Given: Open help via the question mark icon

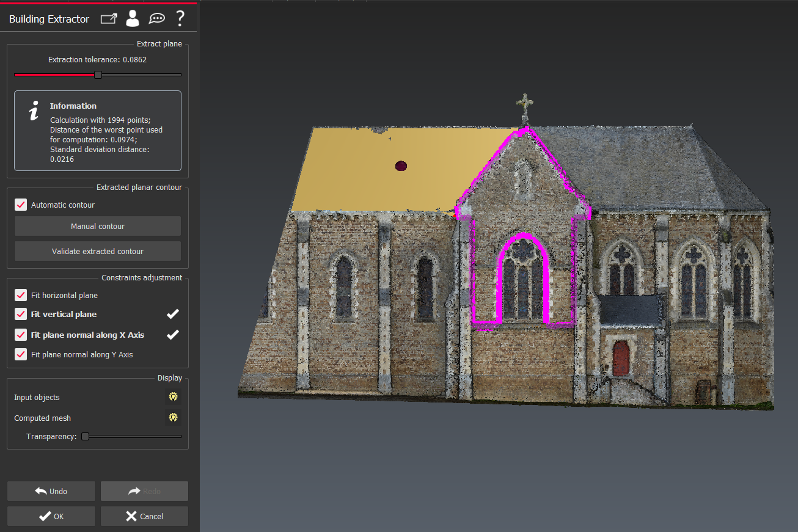Looking at the screenshot, I should (x=180, y=19).
